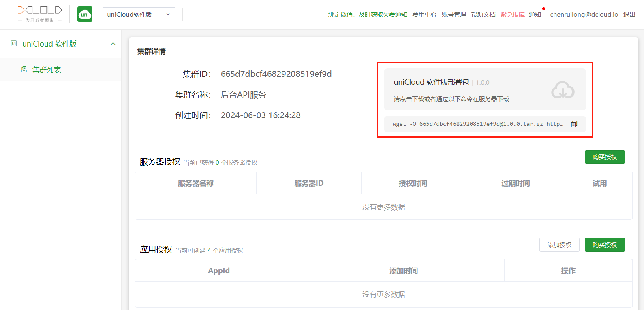Image resolution: width=644 pixels, height=310 pixels.
Task: Click the 过期时间 column header
Action: [x=516, y=183]
